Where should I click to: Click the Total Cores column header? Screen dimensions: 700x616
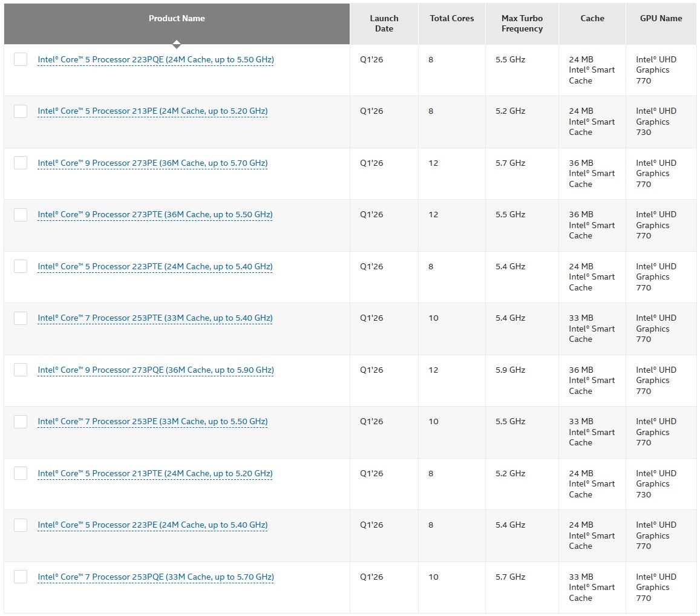click(451, 19)
